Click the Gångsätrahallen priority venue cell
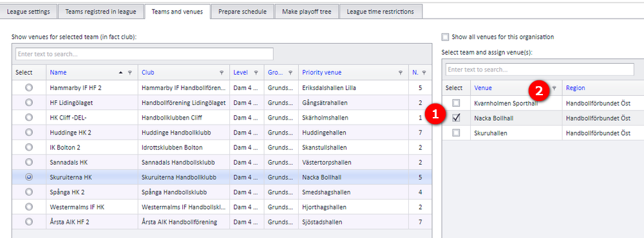 click(x=353, y=102)
